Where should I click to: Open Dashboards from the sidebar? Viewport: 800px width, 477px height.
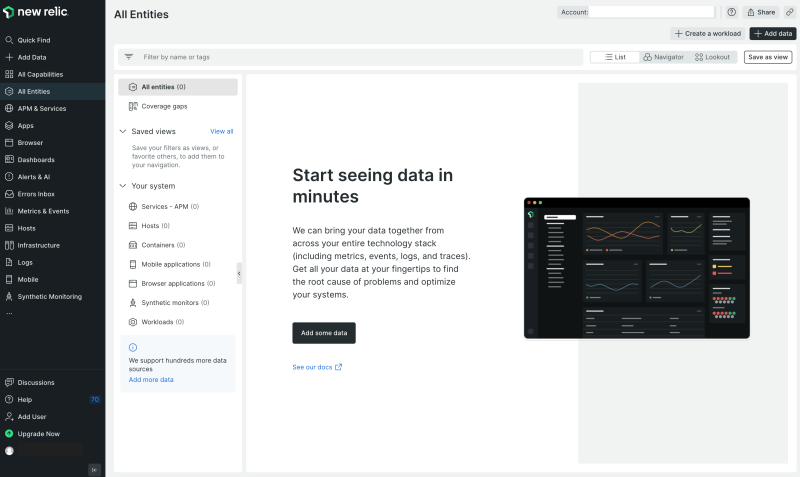pos(36,160)
